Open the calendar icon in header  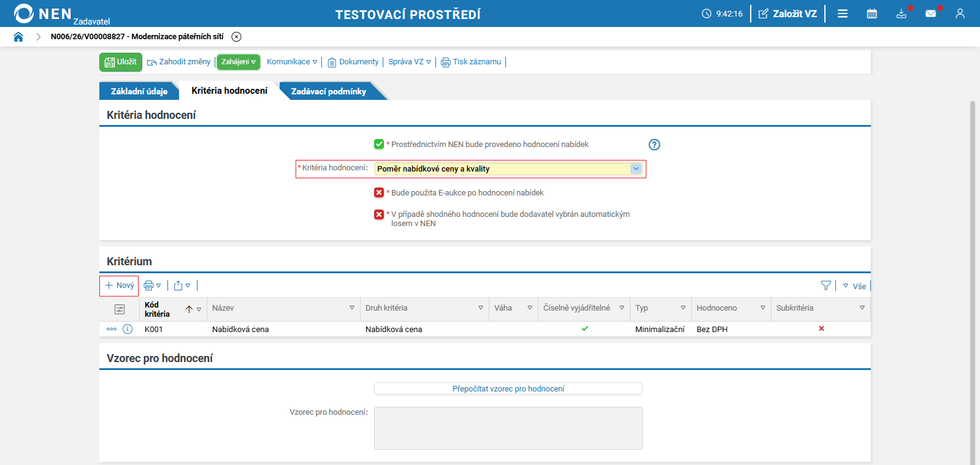point(871,13)
